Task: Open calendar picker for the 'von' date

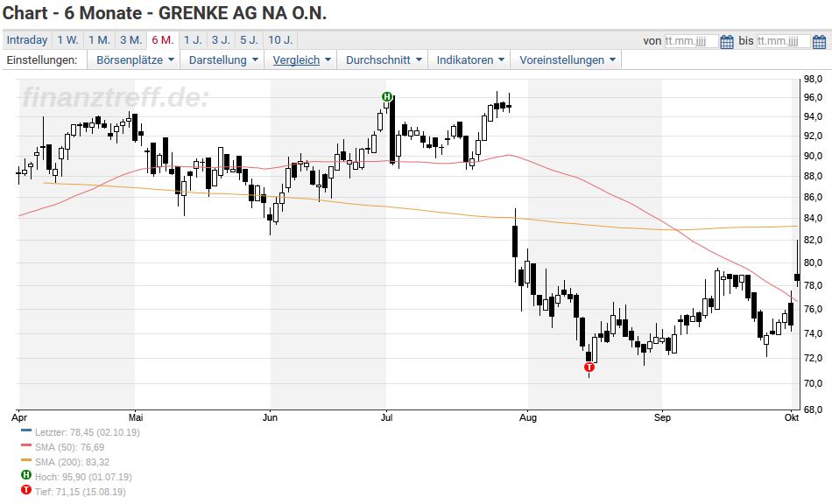Action: pos(727,41)
